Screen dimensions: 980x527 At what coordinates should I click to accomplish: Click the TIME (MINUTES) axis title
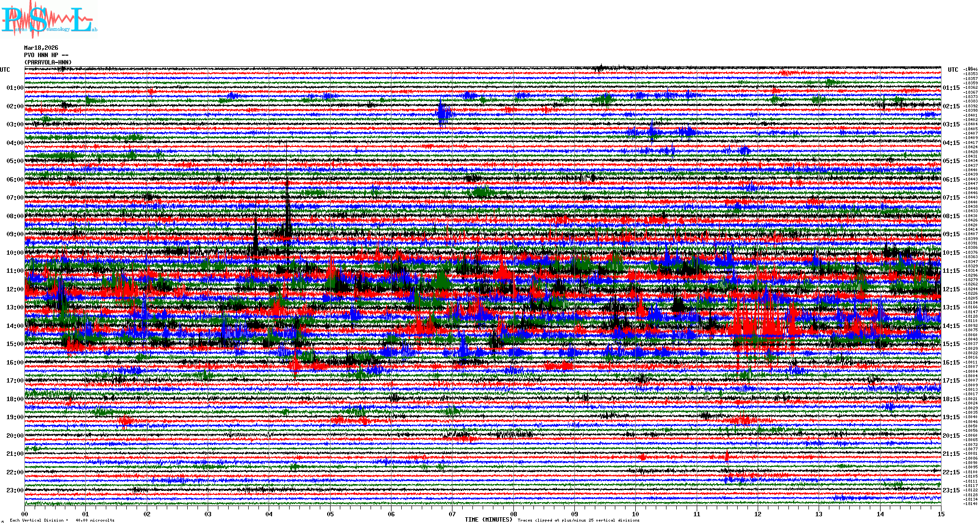489,520
